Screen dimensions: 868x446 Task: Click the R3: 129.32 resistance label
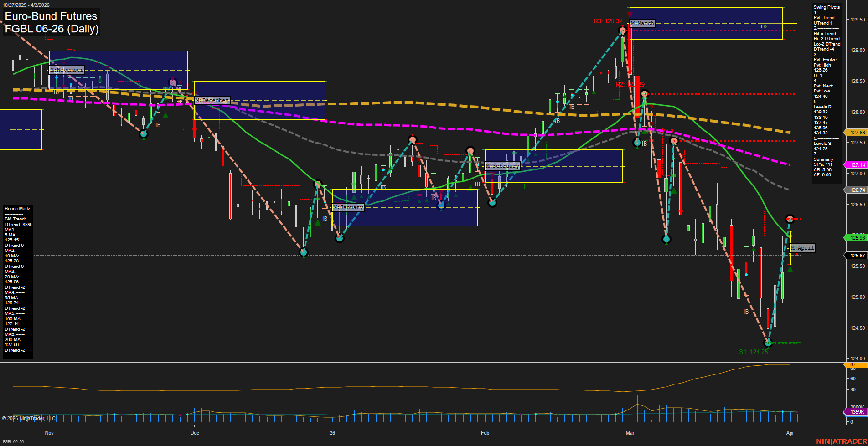point(608,21)
